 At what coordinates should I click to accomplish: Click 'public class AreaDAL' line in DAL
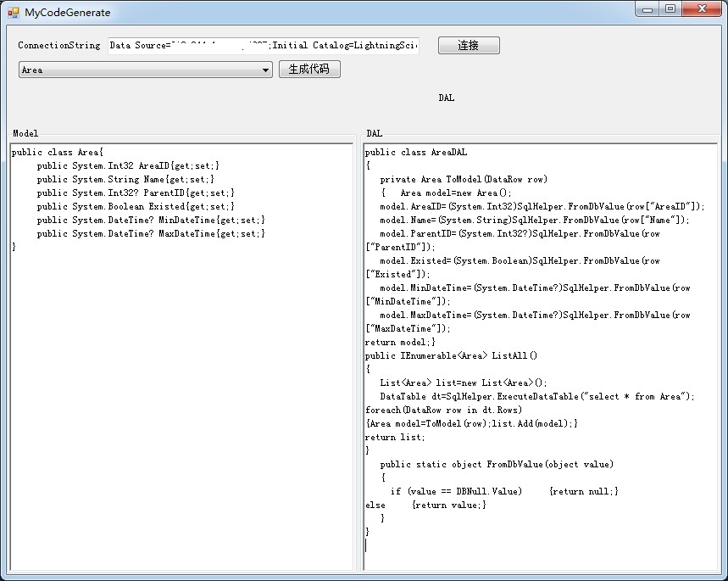click(x=416, y=153)
